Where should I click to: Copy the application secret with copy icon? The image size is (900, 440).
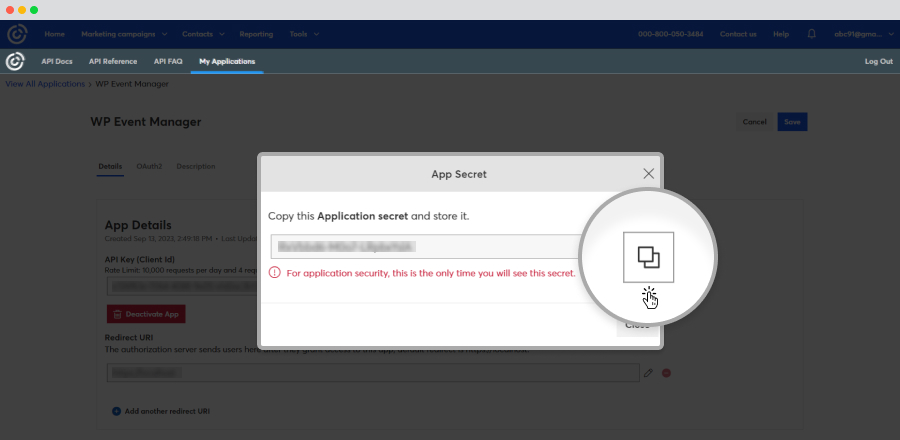point(649,257)
